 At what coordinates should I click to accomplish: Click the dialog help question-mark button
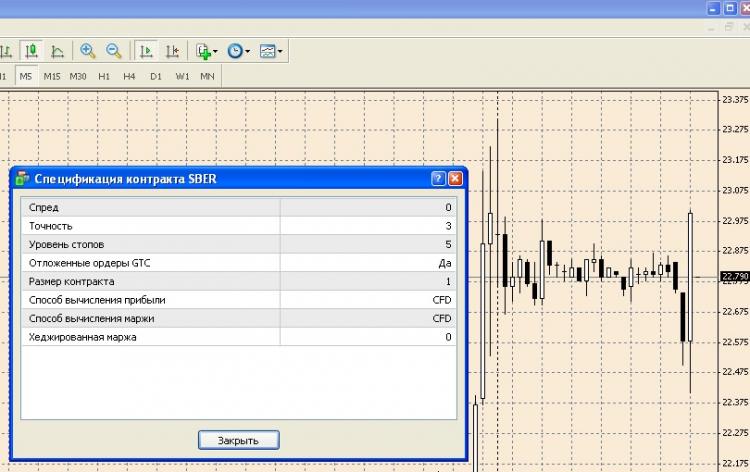click(x=438, y=178)
